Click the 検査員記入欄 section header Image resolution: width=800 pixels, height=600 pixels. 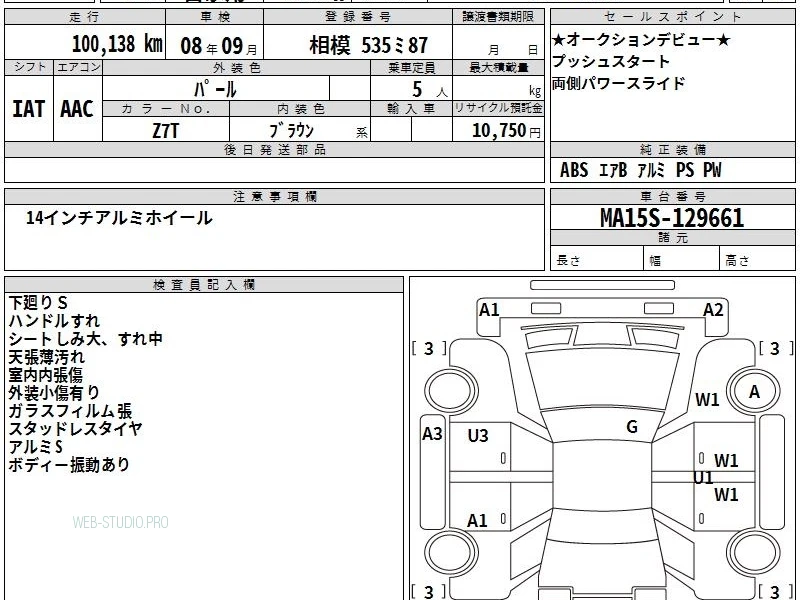coord(204,285)
